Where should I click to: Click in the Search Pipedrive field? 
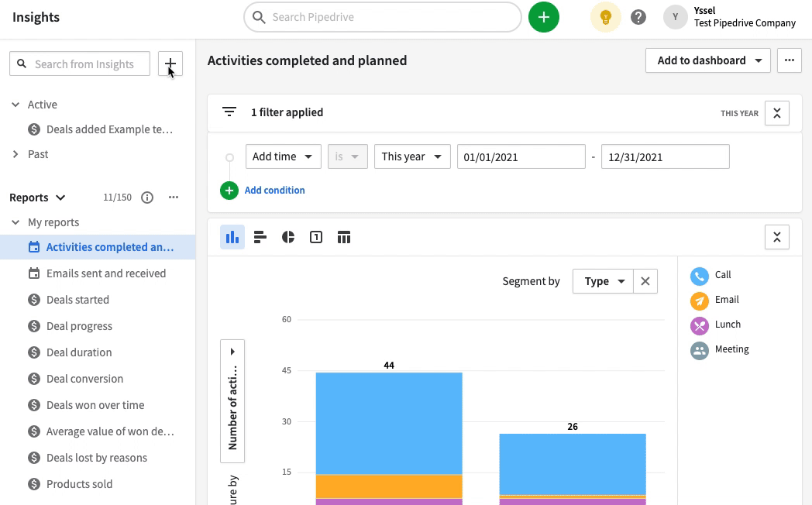click(383, 17)
